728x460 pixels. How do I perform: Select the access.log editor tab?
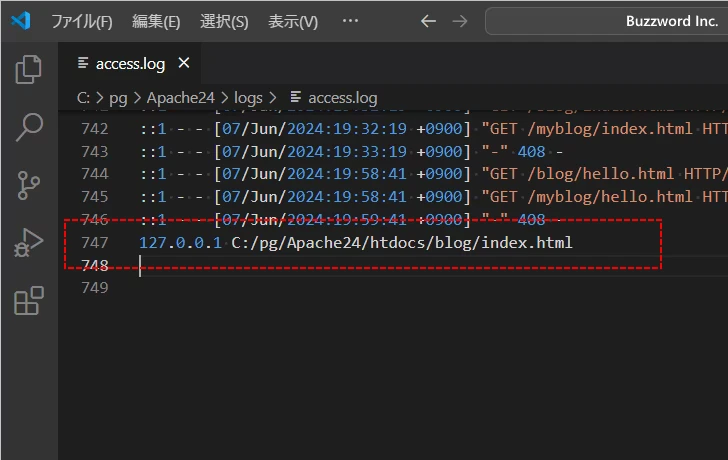[130, 64]
